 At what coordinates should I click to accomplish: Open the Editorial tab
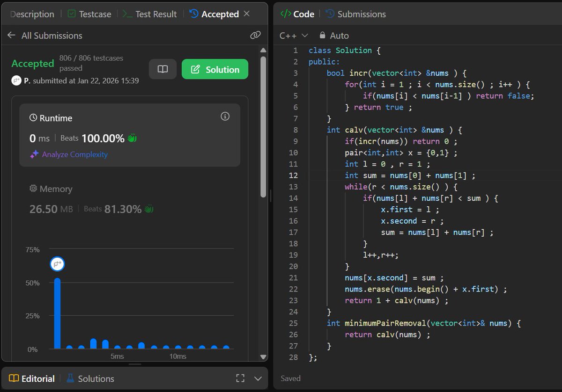32,378
